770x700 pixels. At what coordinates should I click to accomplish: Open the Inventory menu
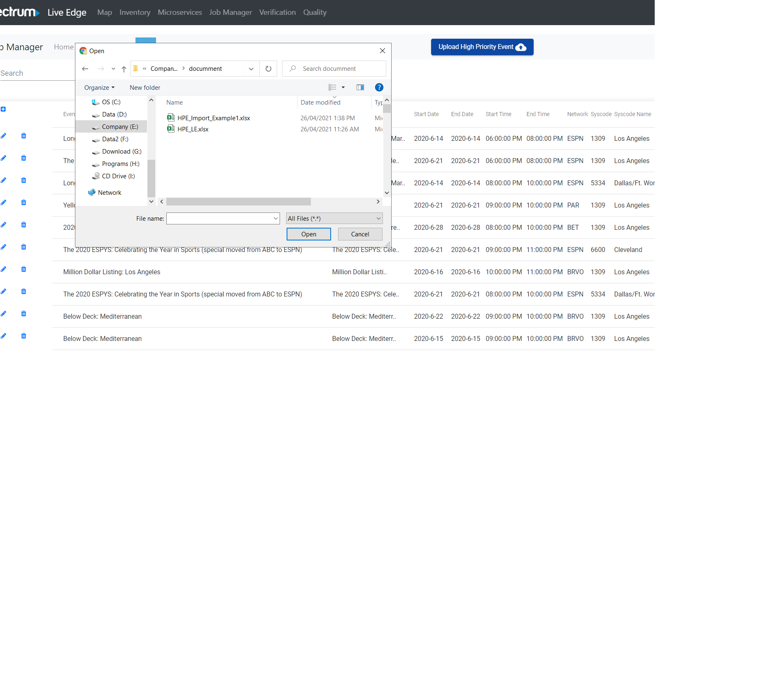point(135,12)
